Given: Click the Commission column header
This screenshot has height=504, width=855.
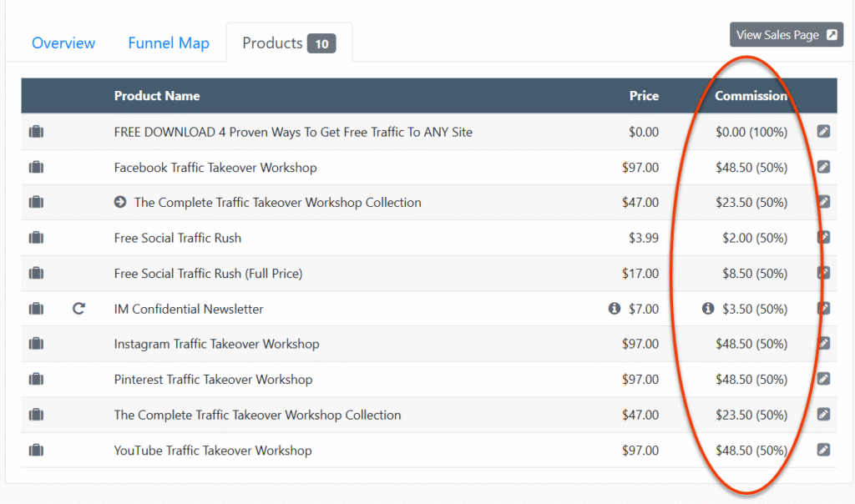Looking at the screenshot, I should pos(751,96).
